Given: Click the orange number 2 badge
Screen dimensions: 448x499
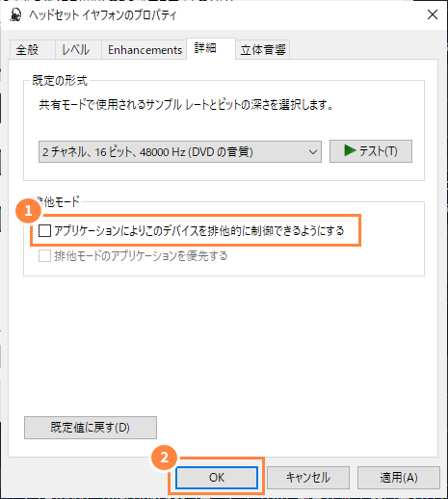Looking at the screenshot, I should click(164, 458).
